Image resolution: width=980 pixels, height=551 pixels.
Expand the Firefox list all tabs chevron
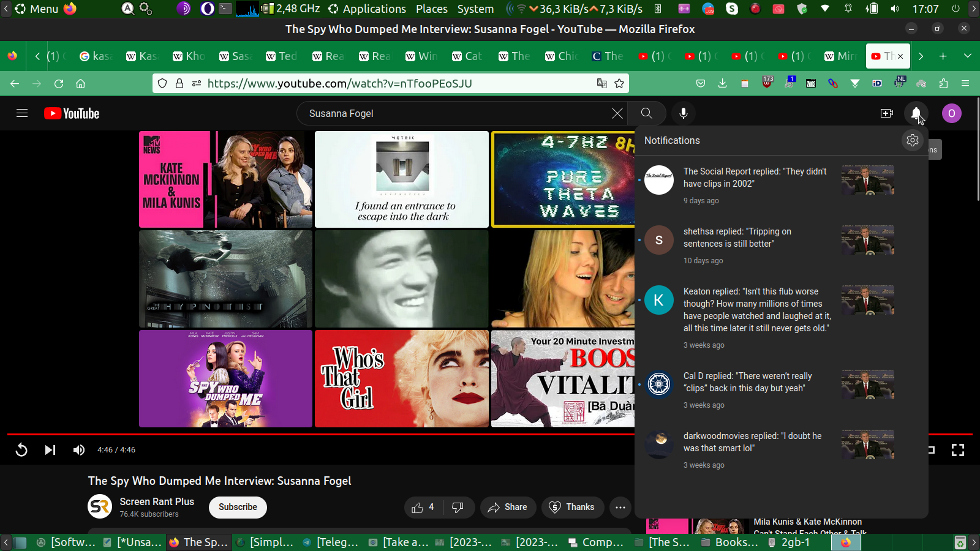tap(968, 56)
